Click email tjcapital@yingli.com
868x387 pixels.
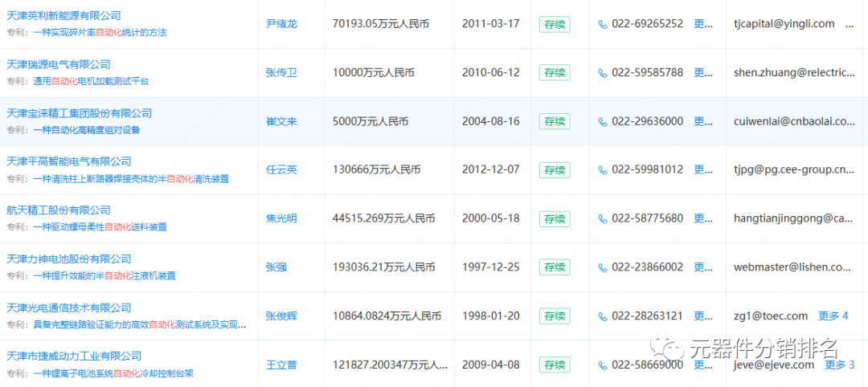tap(784, 24)
